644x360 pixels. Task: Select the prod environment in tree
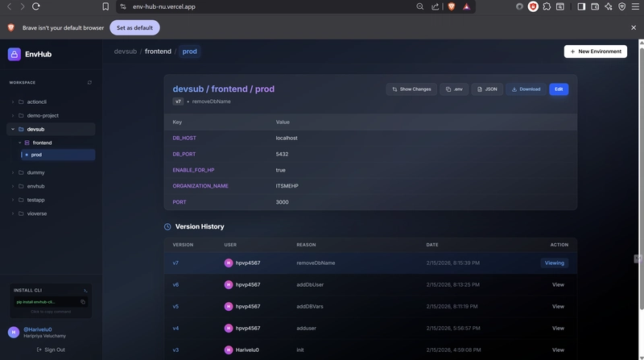(x=37, y=155)
